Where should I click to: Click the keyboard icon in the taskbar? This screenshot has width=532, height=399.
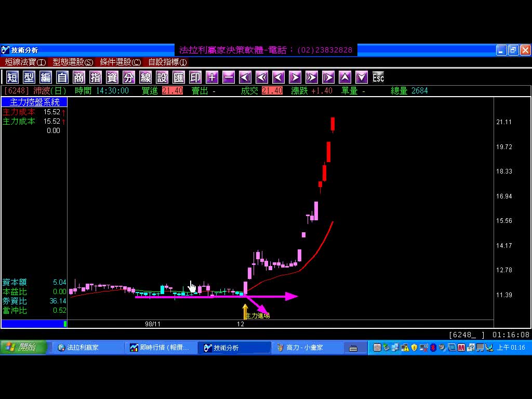tap(353, 348)
